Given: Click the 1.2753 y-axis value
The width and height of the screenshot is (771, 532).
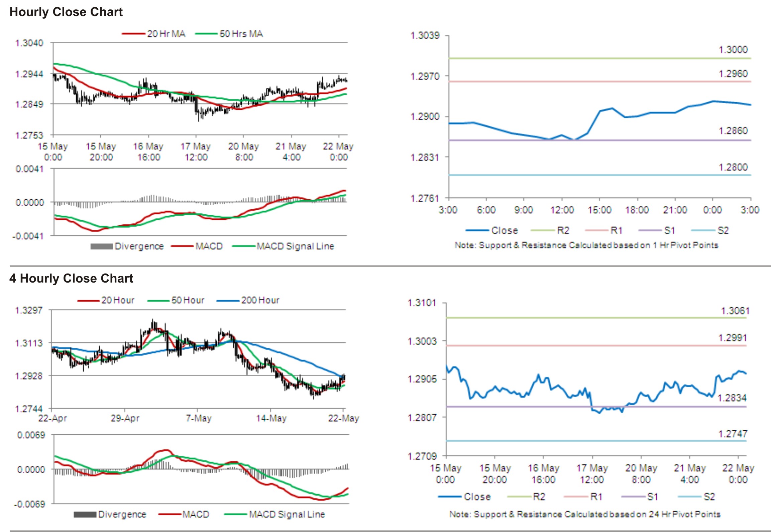Looking at the screenshot, I should 29,135.
